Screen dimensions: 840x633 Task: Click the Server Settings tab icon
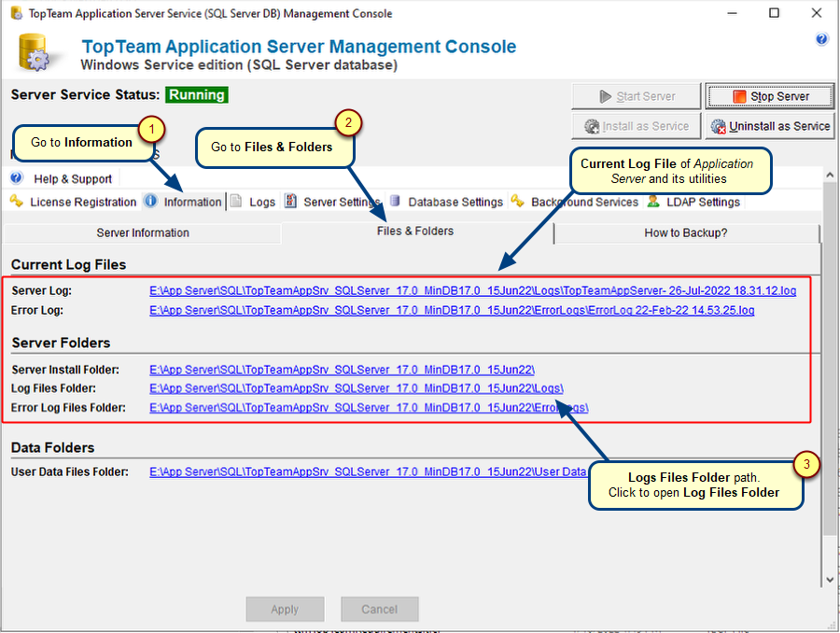(290, 201)
